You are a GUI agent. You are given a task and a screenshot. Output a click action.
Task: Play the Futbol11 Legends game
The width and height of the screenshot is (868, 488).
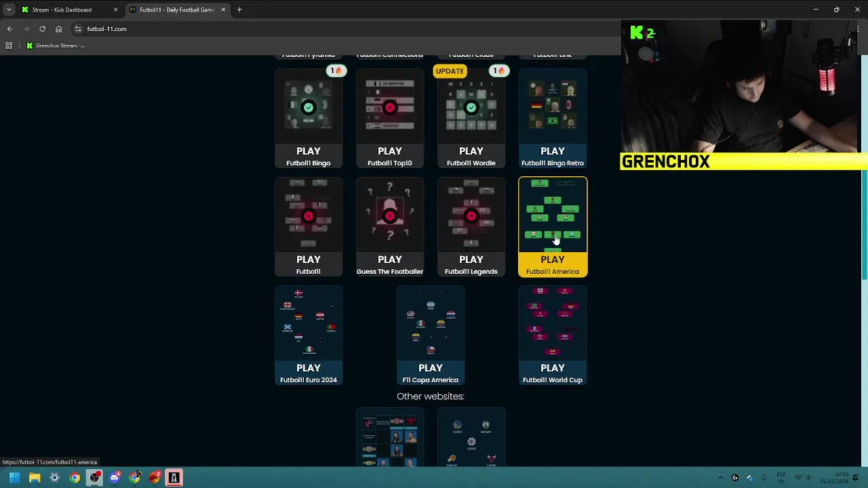[x=471, y=227]
